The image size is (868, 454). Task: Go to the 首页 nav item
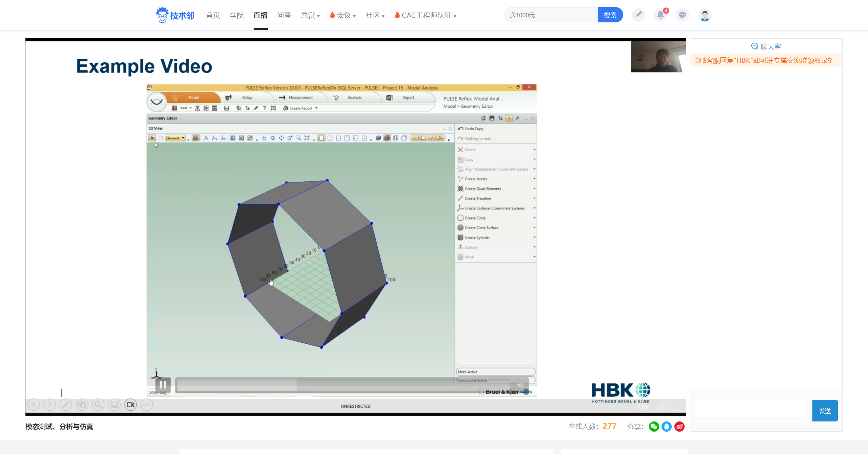tap(213, 15)
